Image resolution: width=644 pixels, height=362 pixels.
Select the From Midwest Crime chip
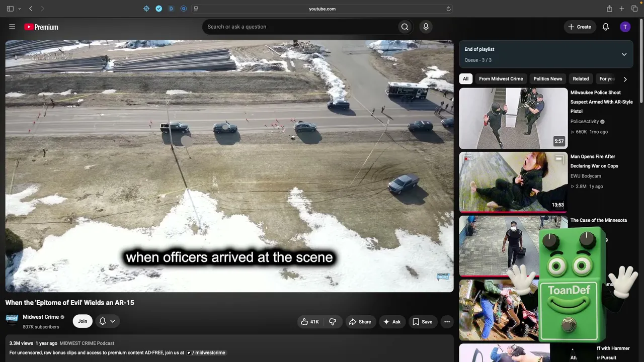tap(501, 79)
